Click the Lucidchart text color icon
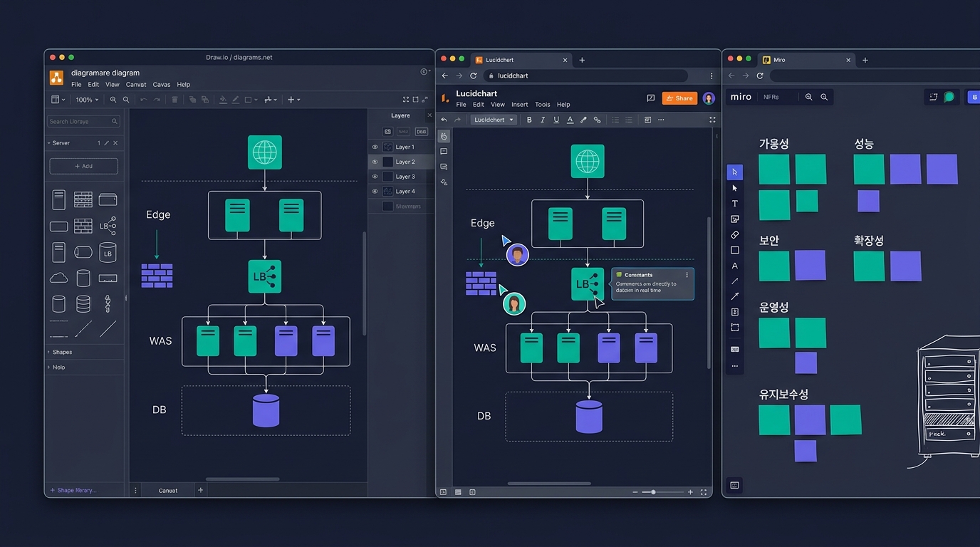The width and height of the screenshot is (980, 547). pyautogui.click(x=570, y=120)
